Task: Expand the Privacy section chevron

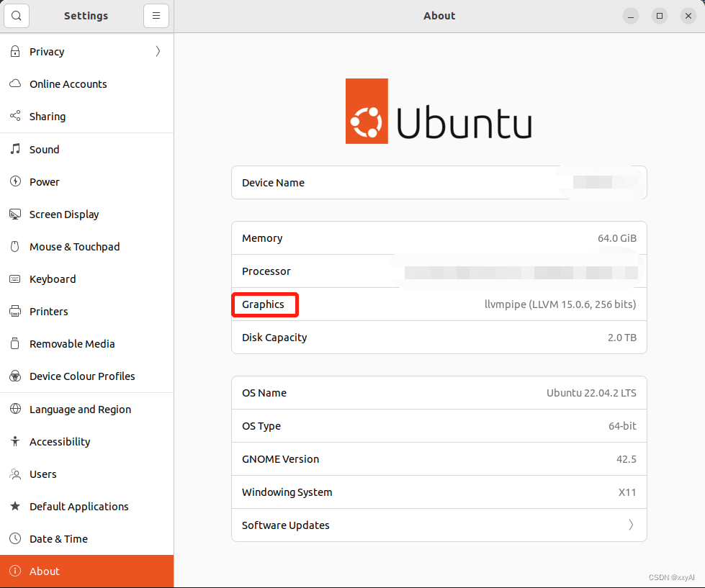Action: (x=158, y=51)
